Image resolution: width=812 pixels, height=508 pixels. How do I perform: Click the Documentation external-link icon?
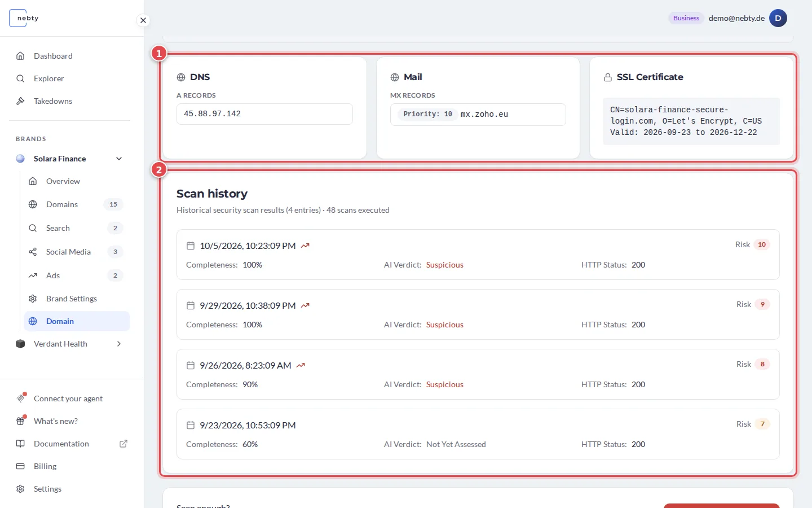point(123,444)
